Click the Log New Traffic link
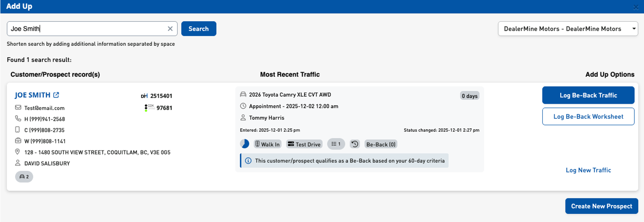644x222 pixels. point(588,170)
